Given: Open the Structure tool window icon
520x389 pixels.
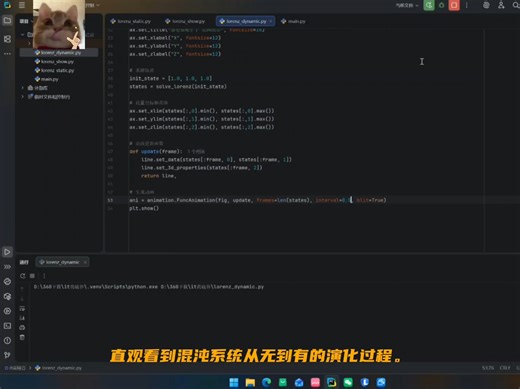Looking at the screenshot, I should pyautogui.click(x=7, y=39).
